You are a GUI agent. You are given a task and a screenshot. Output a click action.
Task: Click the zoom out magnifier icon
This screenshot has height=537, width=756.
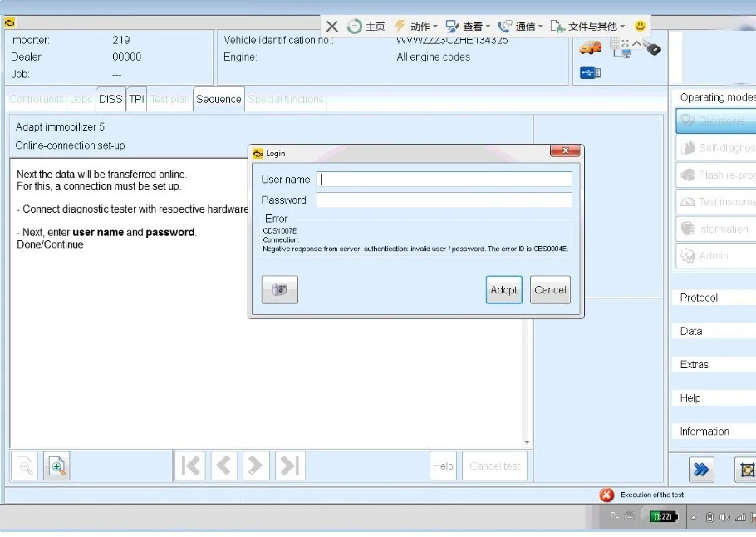(25, 466)
